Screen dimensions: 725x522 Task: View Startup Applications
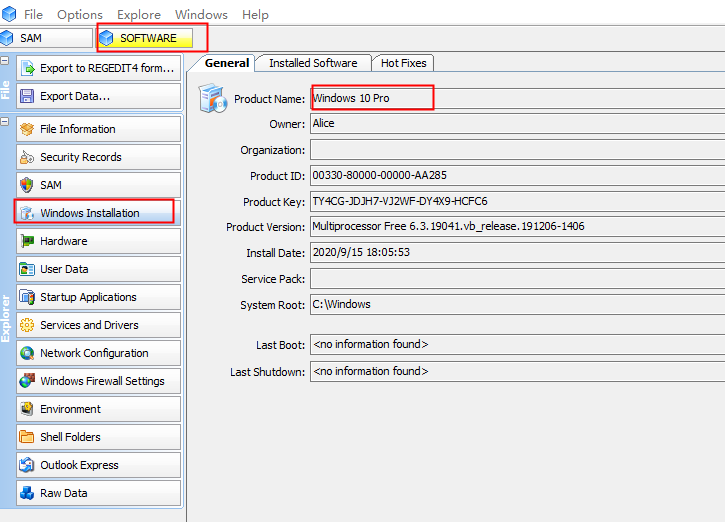(x=98, y=297)
